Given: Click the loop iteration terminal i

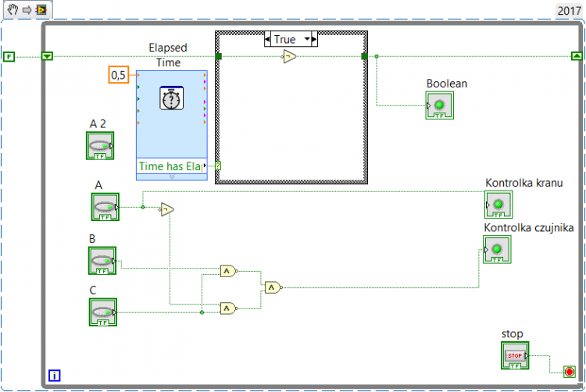Looking at the screenshot, I should 54,376.
